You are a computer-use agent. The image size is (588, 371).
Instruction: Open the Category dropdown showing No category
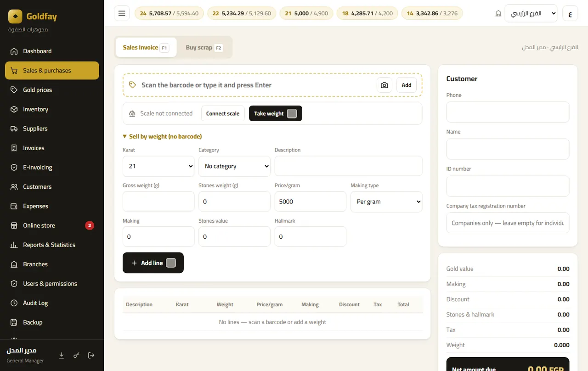[234, 166]
